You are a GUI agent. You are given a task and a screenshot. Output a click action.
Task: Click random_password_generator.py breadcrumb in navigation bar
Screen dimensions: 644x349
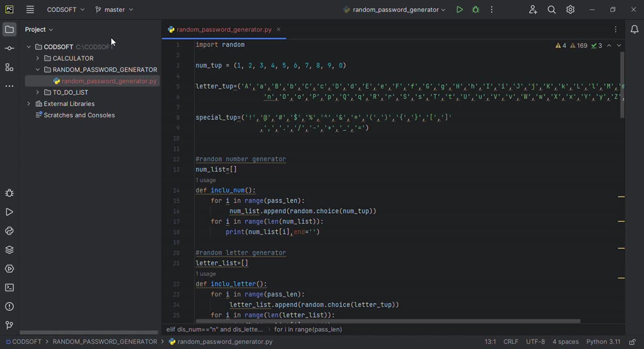click(x=221, y=342)
